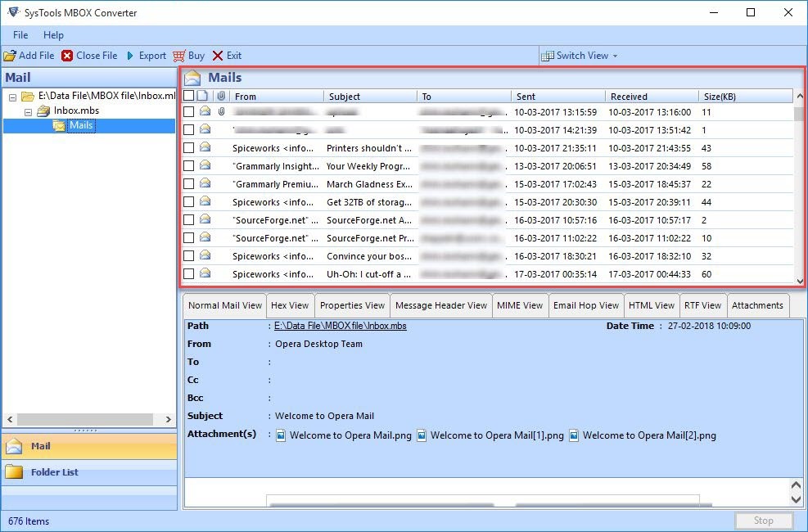Image resolution: width=808 pixels, height=532 pixels.
Task: Open the Help menu
Action: [x=53, y=35]
